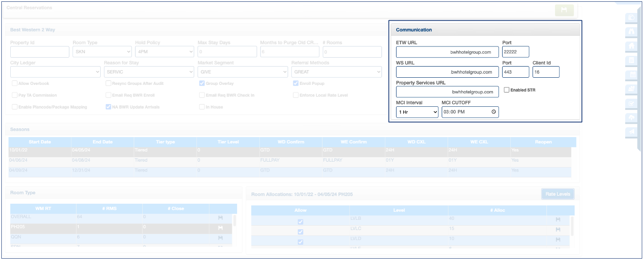
Task: Expand the Hold Policy dropdown
Action: [164, 52]
